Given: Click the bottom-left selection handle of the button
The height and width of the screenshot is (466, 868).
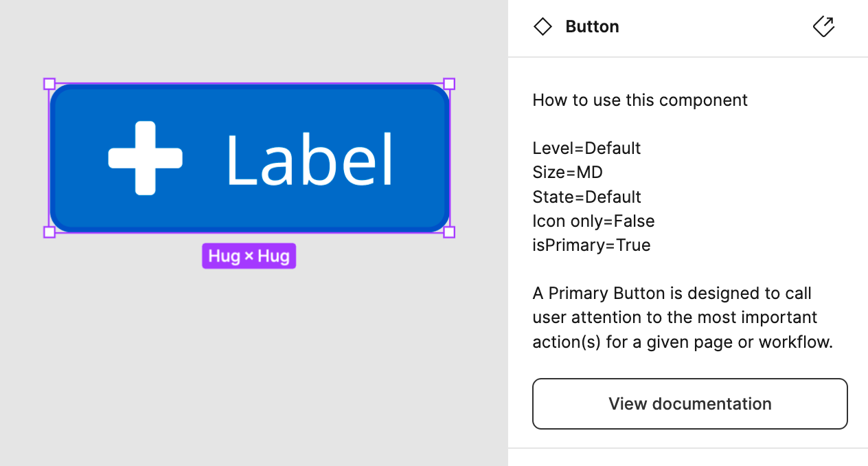Looking at the screenshot, I should [x=49, y=232].
